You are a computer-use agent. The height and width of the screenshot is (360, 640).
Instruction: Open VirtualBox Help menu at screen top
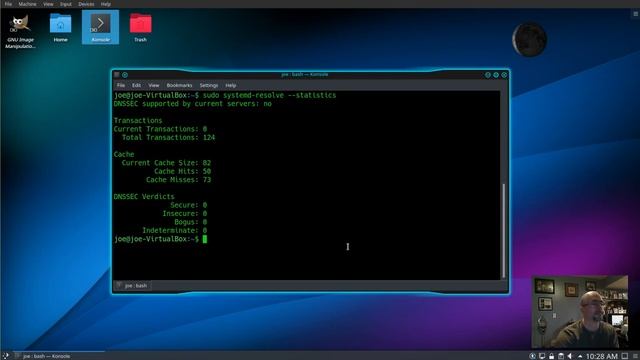coord(106,4)
